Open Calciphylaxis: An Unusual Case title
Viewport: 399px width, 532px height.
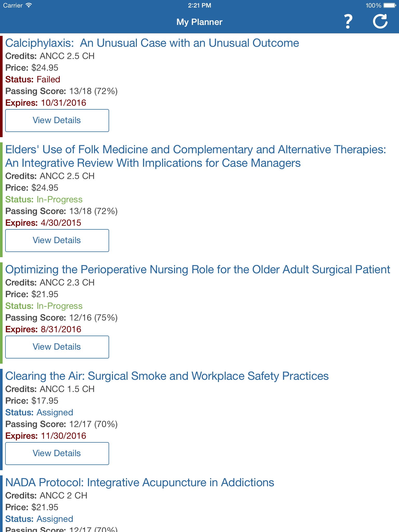(x=152, y=43)
